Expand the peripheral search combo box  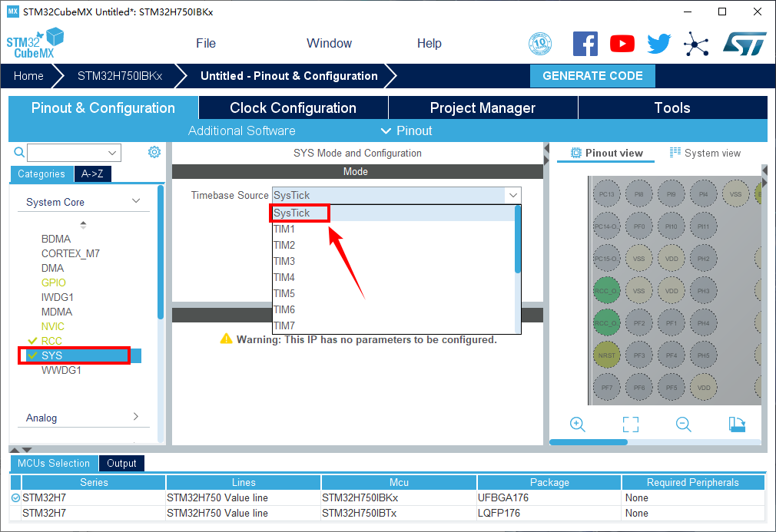point(113,153)
